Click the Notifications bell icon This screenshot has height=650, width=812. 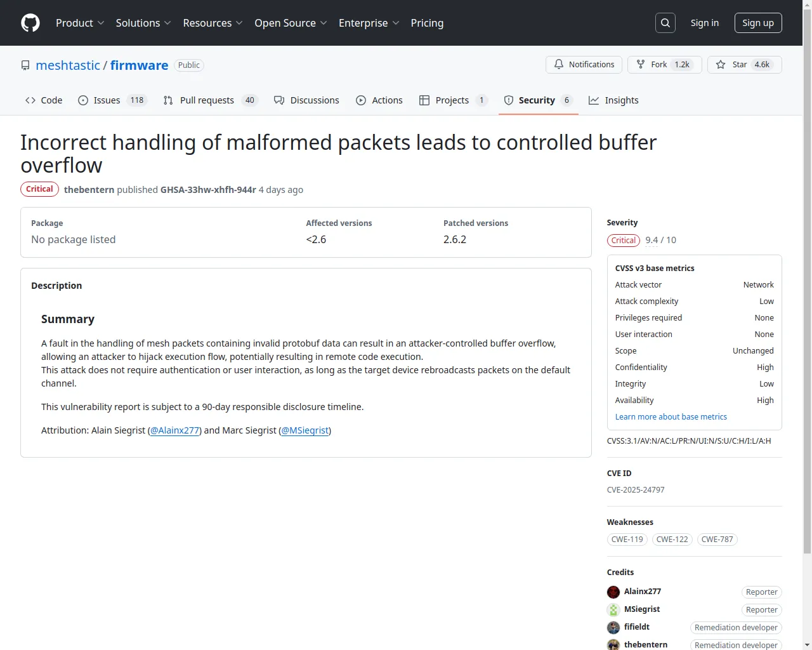coord(559,65)
